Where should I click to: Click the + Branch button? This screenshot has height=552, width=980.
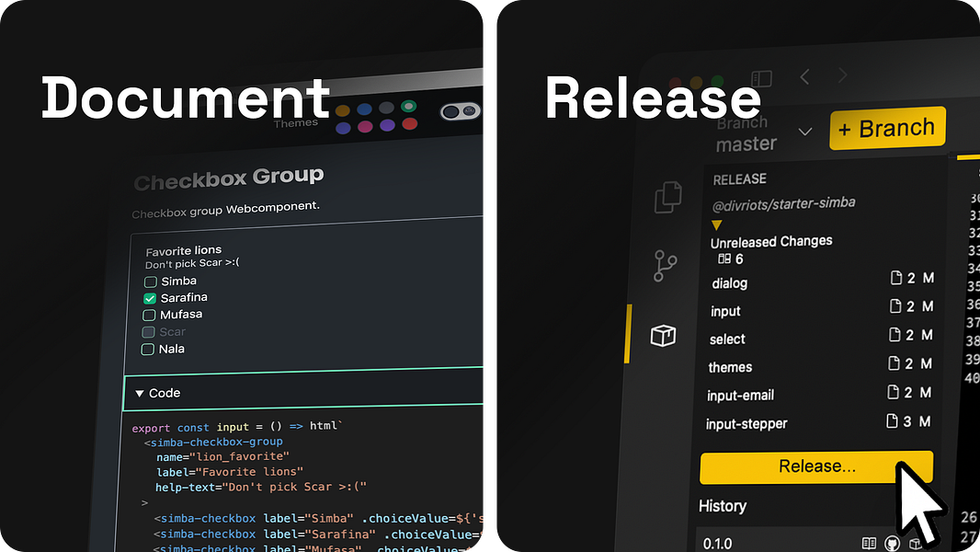pyautogui.click(x=887, y=128)
